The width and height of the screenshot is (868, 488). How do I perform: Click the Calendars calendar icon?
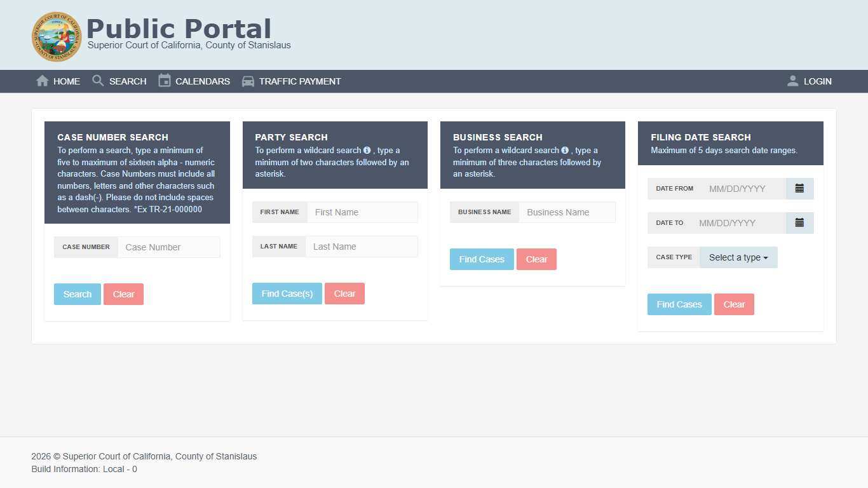click(x=165, y=81)
